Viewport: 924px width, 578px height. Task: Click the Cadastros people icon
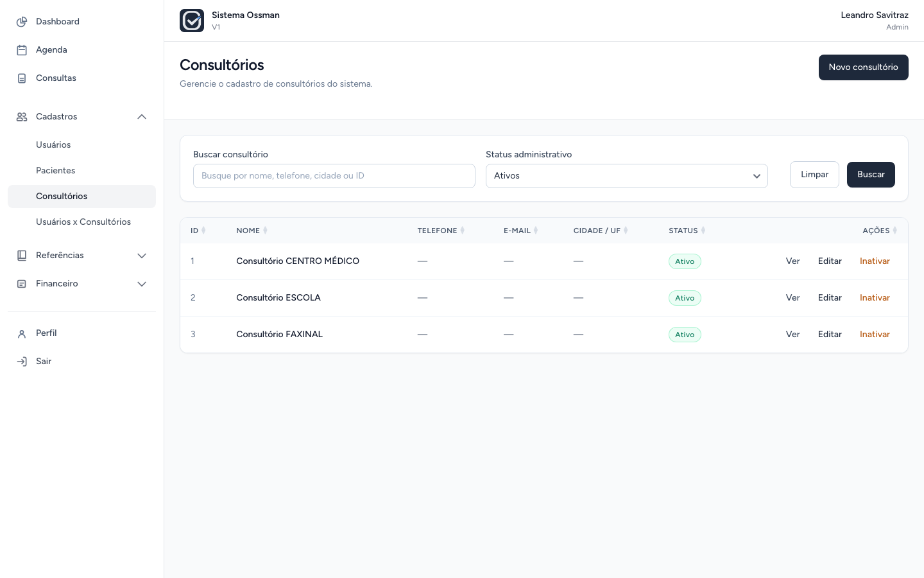22,117
